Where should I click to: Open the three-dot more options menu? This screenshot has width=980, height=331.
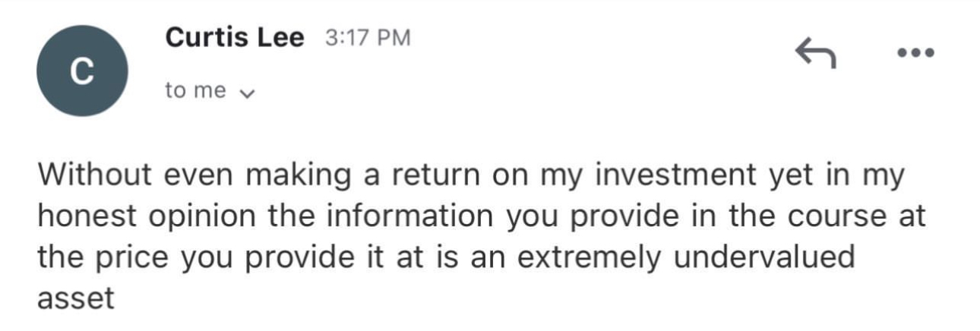[x=915, y=54]
